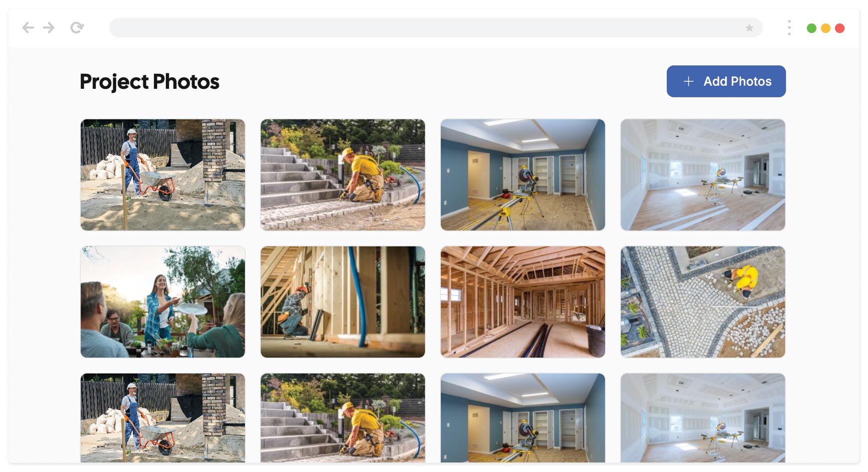Screen dimensions: 868x472
Task: Reload the page with refresh icon
Action: click(77, 27)
